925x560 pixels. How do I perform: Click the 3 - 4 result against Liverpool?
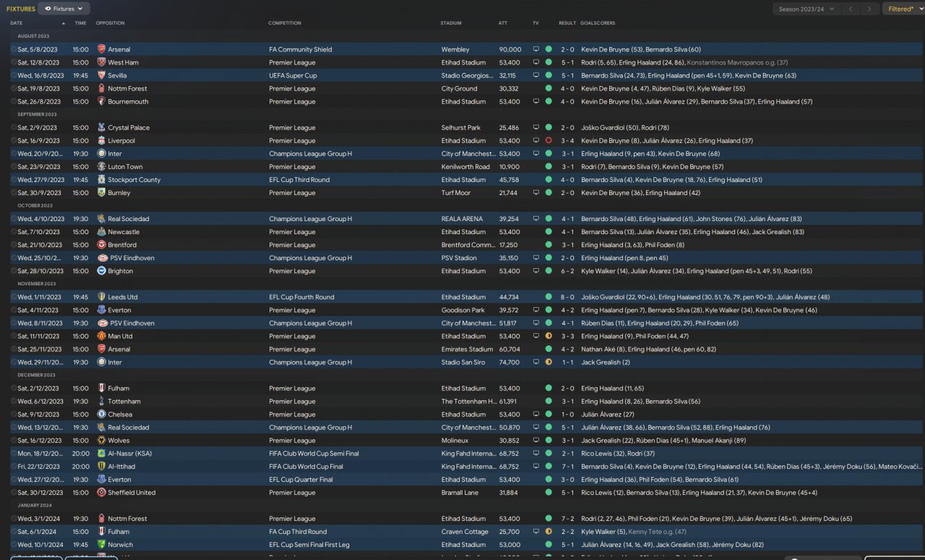point(567,141)
